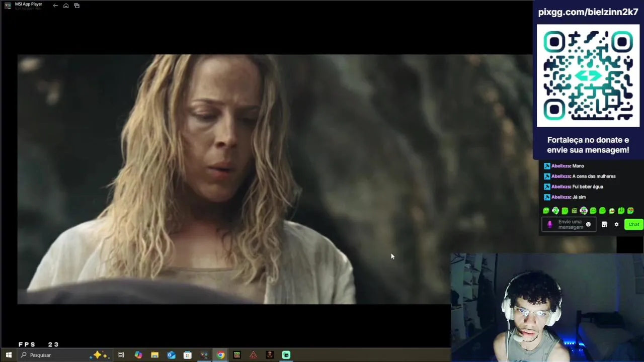Viewport: 644px width, 362px height.
Task: Click the pixgg.com/bielzinn2k7 link text
Action: (x=588, y=13)
